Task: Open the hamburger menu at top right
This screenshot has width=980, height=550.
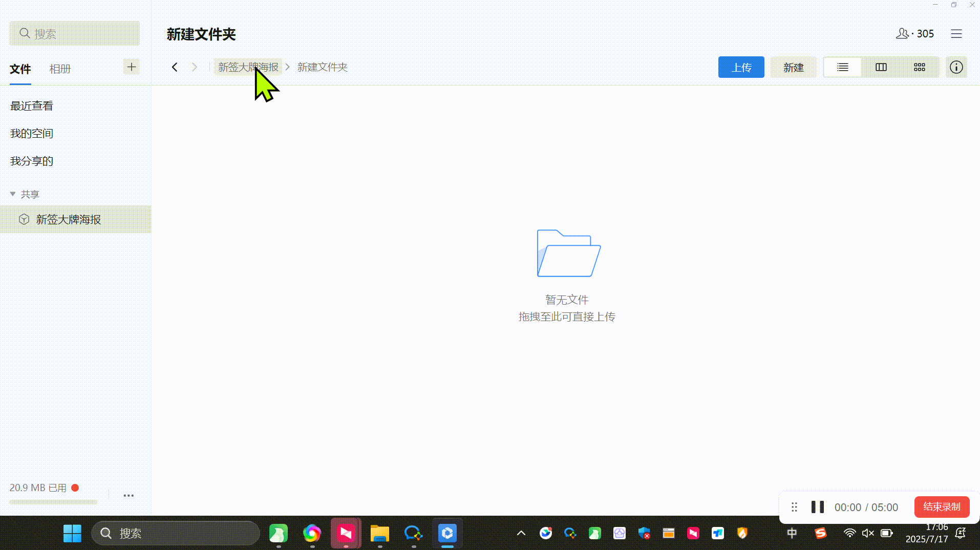Action: coord(956,34)
